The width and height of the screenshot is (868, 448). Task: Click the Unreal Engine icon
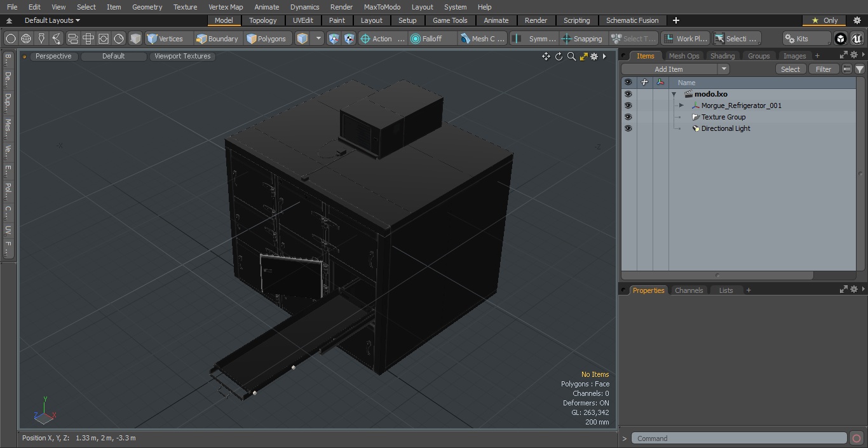pyautogui.click(x=857, y=39)
